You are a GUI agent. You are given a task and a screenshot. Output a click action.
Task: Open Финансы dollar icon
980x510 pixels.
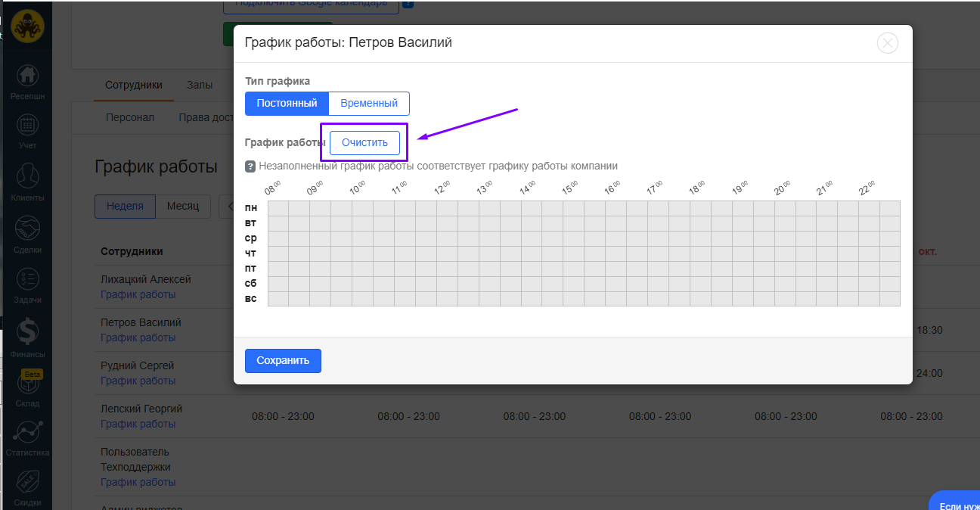pos(27,331)
